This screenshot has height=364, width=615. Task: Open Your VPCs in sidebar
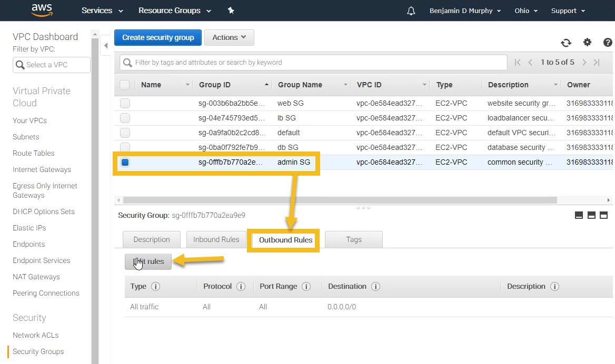tap(30, 120)
